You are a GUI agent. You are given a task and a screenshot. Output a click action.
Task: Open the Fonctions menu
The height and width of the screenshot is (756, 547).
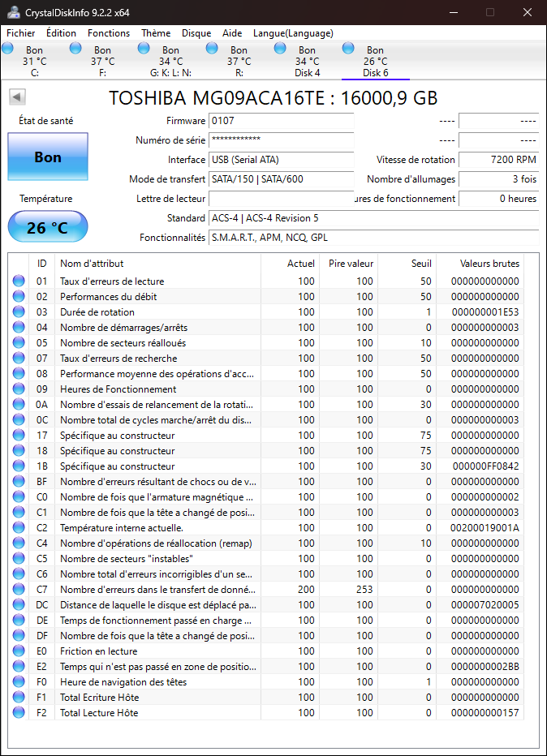[109, 33]
